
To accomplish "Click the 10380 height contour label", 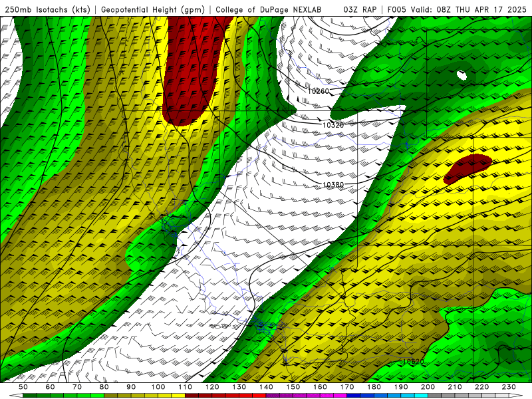I will point(333,185).
